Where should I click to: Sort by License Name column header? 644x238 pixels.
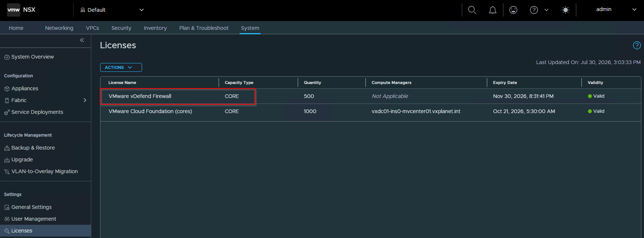[x=122, y=83]
